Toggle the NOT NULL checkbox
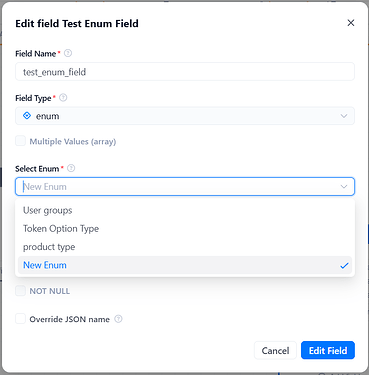This screenshot has height=375, width=369. [20, 291]
